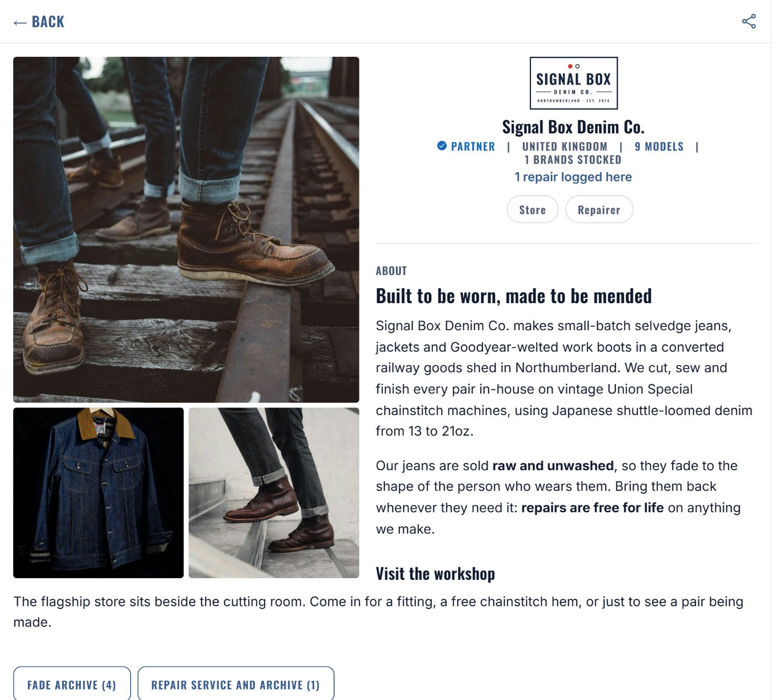The image size is (772, 700).
Task: Click the bold 'raw and unwashed' text
Action: (x=553, y=466)
